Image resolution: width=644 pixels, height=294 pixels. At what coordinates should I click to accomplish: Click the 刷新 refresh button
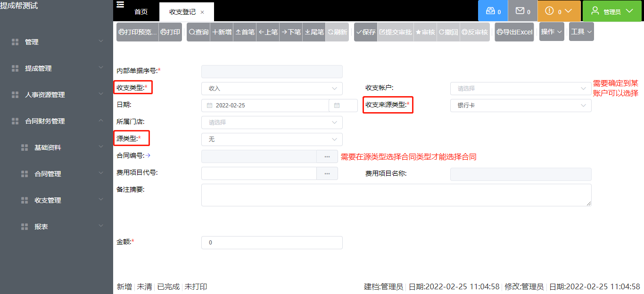337,32
